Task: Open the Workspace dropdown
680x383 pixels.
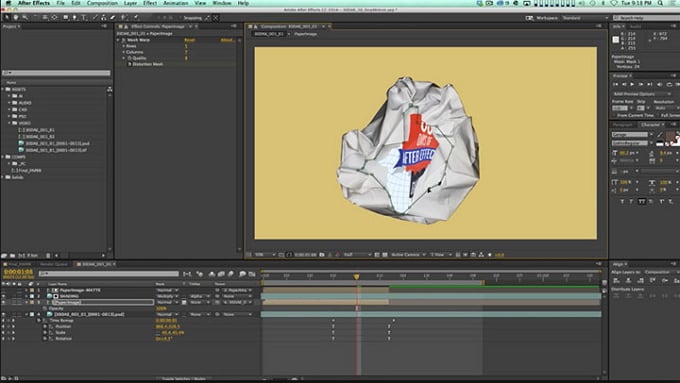Action: 585,18
